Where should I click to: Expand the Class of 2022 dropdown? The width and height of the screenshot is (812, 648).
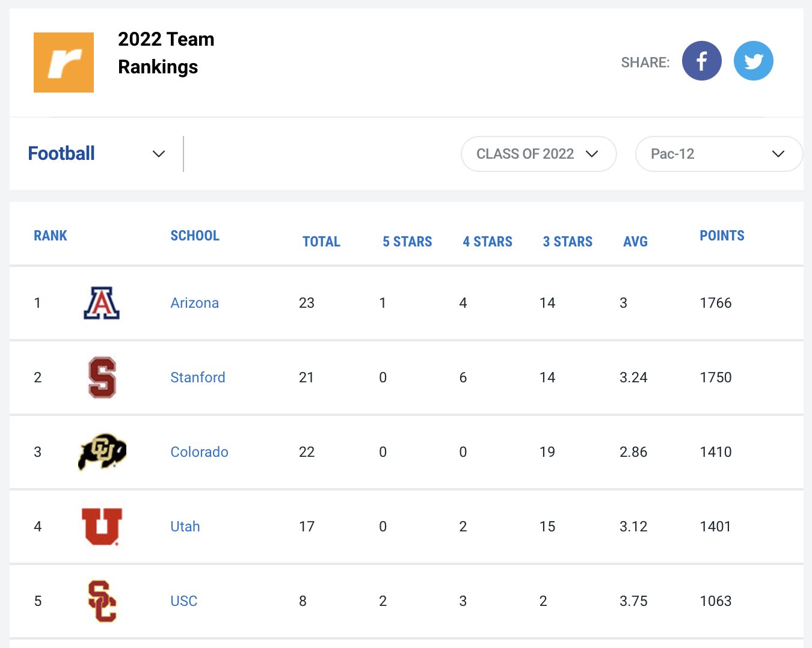point(539,154)
